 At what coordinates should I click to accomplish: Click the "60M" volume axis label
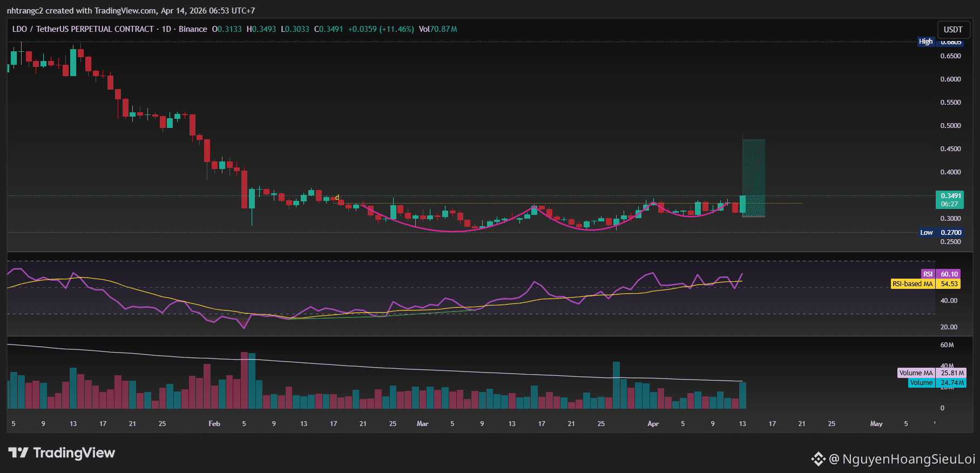click(x=947, y=345)
